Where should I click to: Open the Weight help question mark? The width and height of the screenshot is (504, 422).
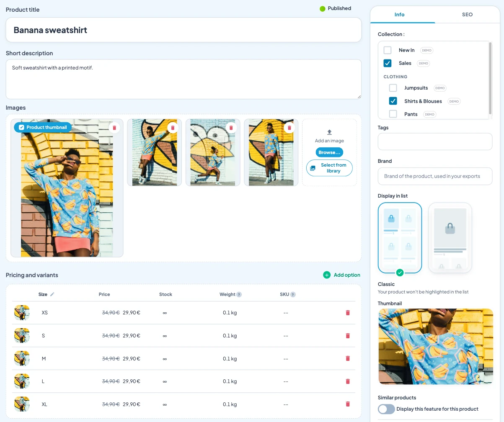[x=239, y=294]
